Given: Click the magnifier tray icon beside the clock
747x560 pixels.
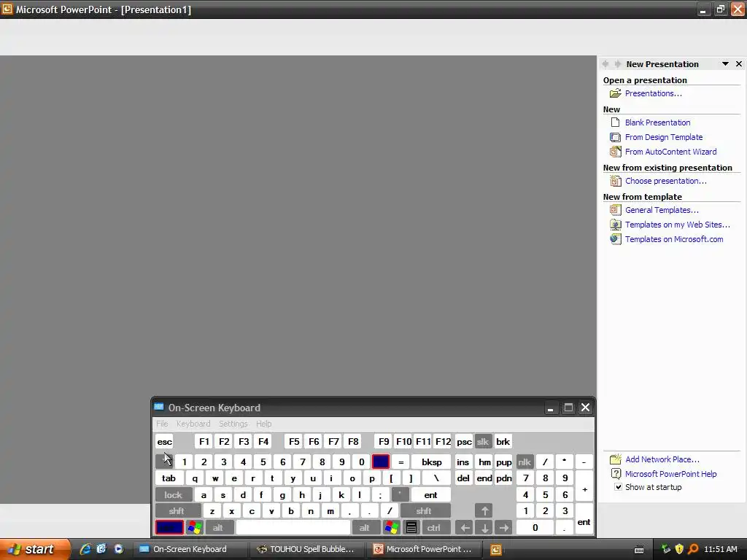Looking at the screenshot, I should [x=693, y=549].
